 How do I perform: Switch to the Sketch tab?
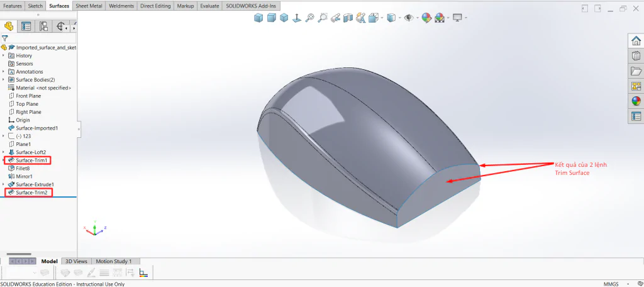tap(35, 6)
